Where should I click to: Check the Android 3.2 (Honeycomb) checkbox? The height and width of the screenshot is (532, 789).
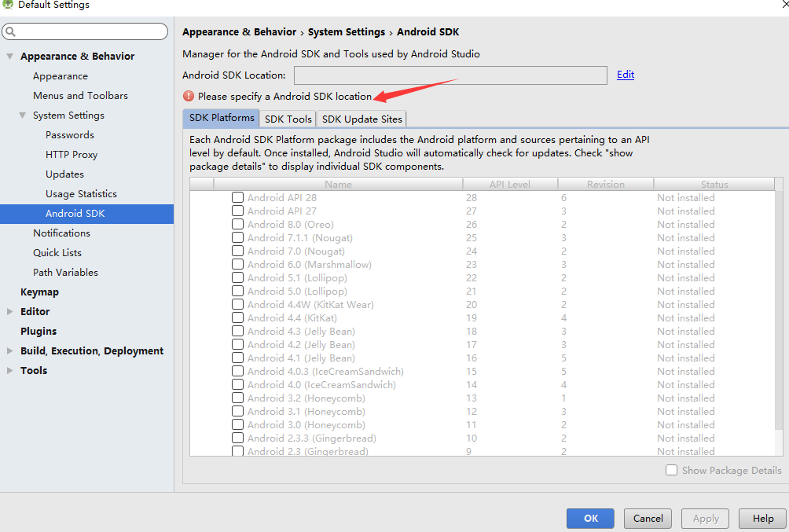pyautogui.click(x=237, y=398)
